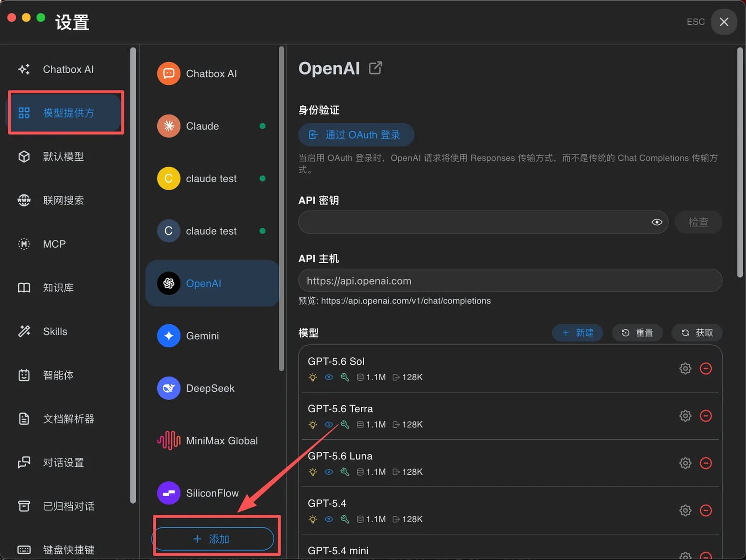Click reasoning bulb icon on GPT-5.6 Terra
Image resolution: width=746 pixels, height=560 pixels.
pyautogui.click(x=313, y=424)
